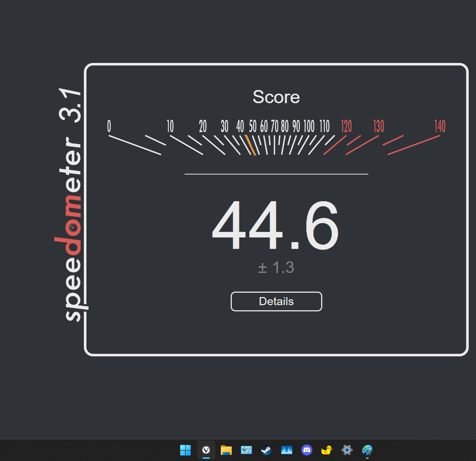Open File Explorer from the taskbar
This screenshot has width=476, height=461.
226,450
